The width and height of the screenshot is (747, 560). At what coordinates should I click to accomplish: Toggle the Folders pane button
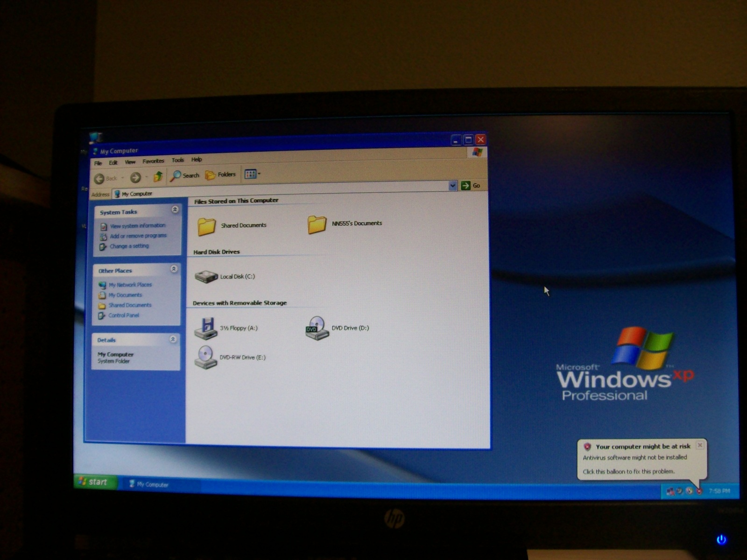click(220, 175)
